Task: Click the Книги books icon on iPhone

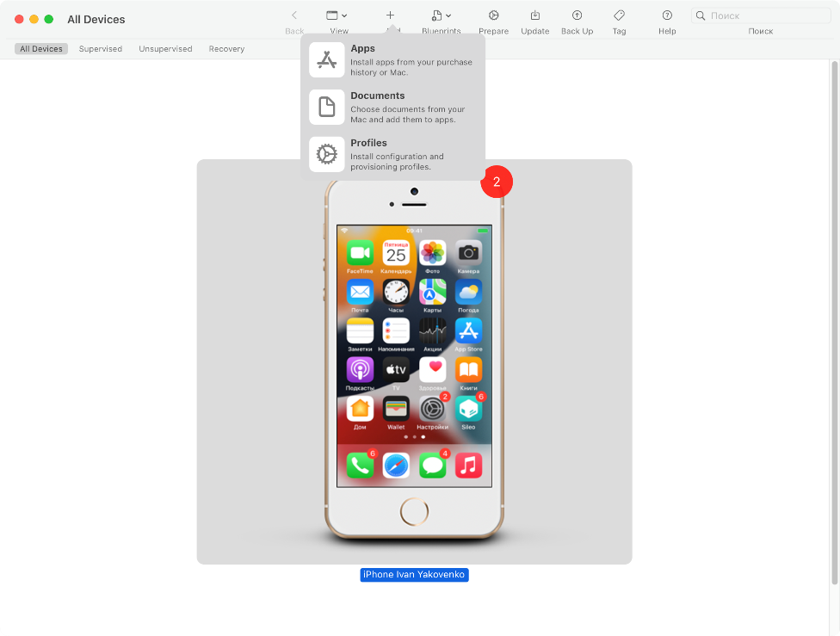Action: (x=469, y=370)
